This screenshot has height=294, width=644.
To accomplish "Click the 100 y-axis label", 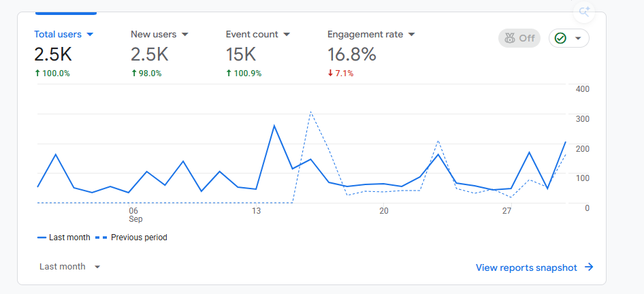I will point(582,178).
